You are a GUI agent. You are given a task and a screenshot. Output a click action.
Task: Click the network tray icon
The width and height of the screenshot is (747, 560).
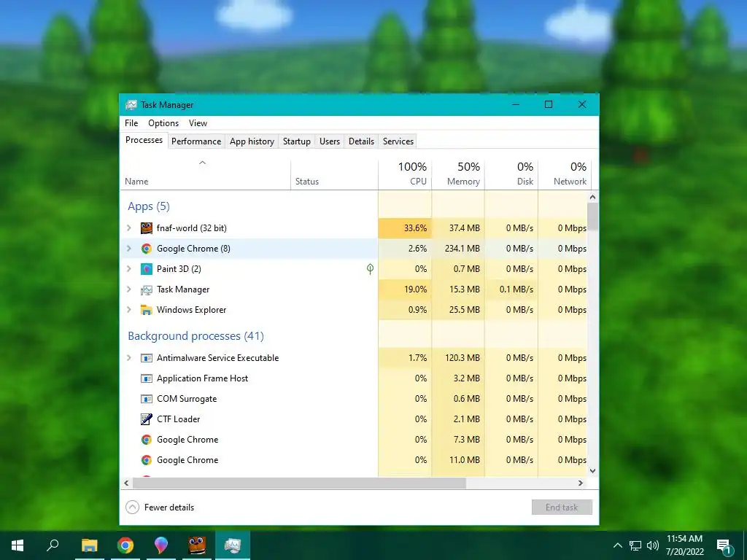point(635,545)
